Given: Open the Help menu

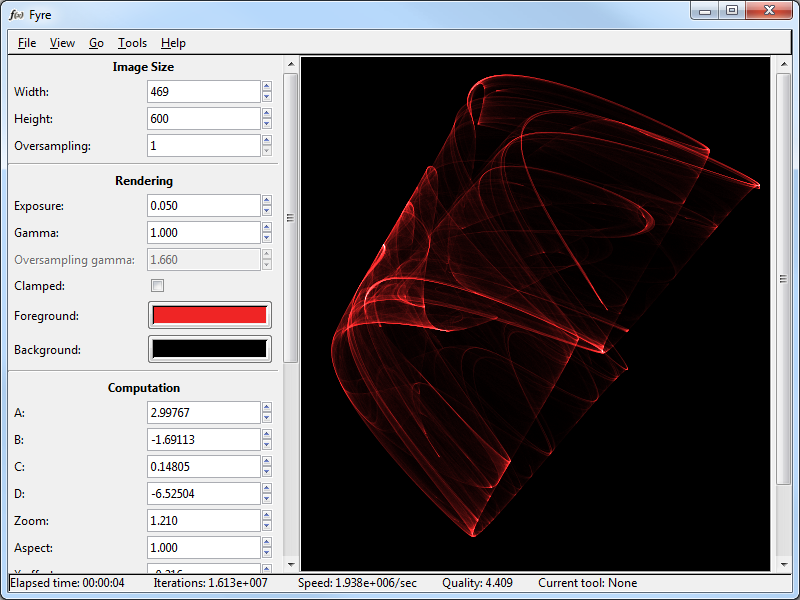Looking at the screenshot, I should [x=173, y=43].
